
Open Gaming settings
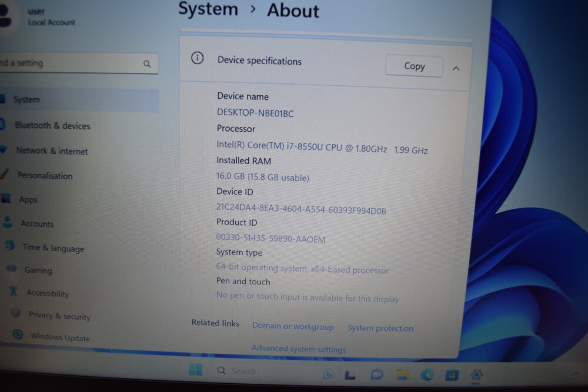pos(38,270)
